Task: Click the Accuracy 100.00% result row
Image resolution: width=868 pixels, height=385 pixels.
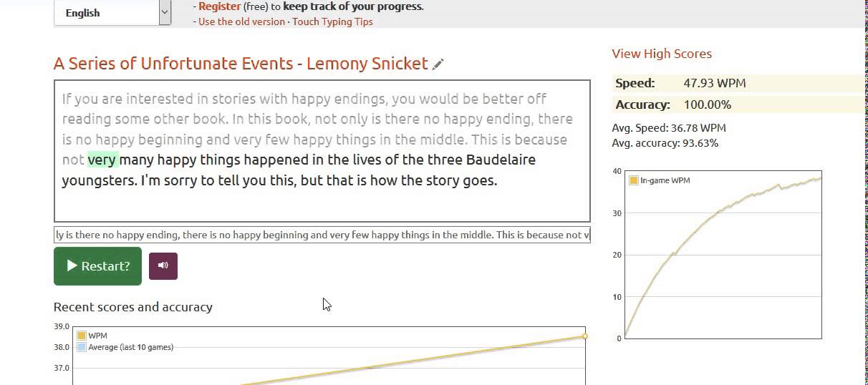Action: tap(736, 104)
